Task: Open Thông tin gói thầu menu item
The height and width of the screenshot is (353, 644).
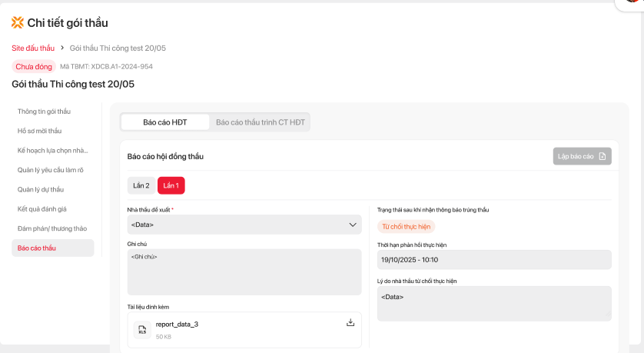Action: (x=44, y=112)
